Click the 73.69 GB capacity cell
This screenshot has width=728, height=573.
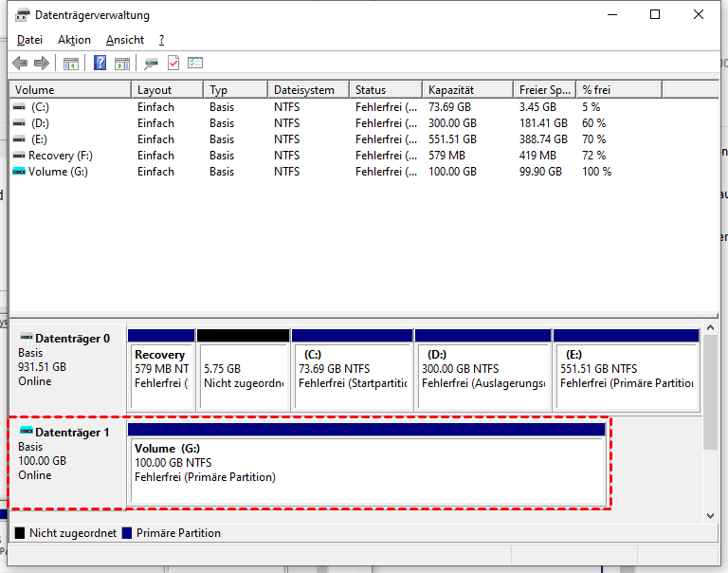(x=449, y=107)
